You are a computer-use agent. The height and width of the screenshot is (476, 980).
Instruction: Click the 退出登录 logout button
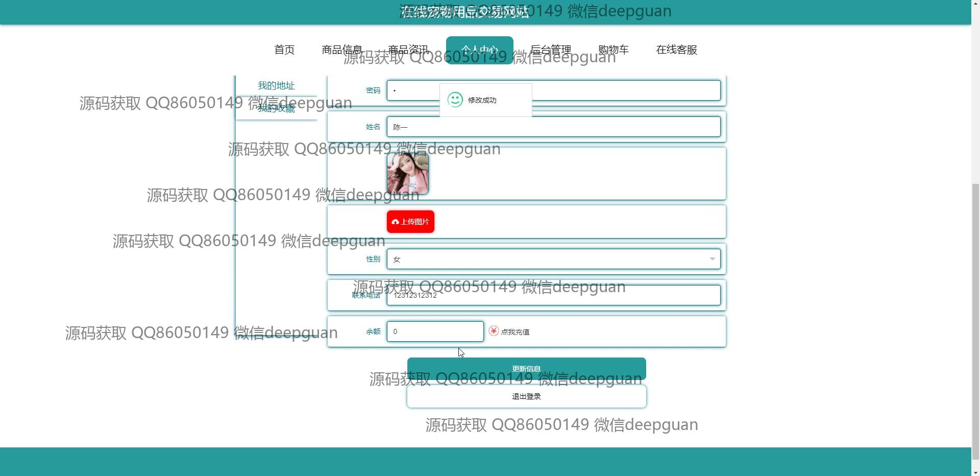[x=526, y=396]
